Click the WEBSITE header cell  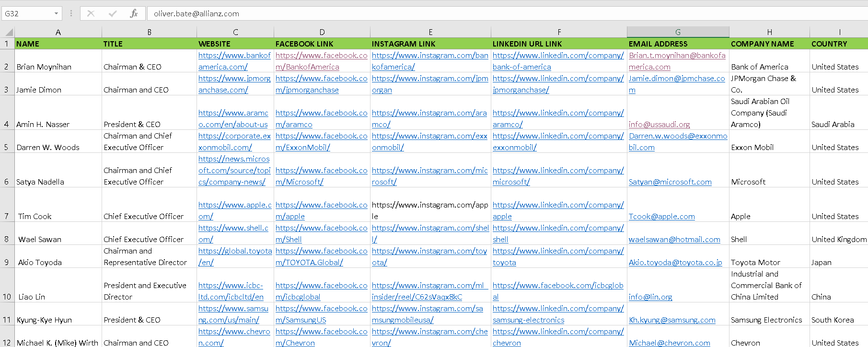pos(235,44)
